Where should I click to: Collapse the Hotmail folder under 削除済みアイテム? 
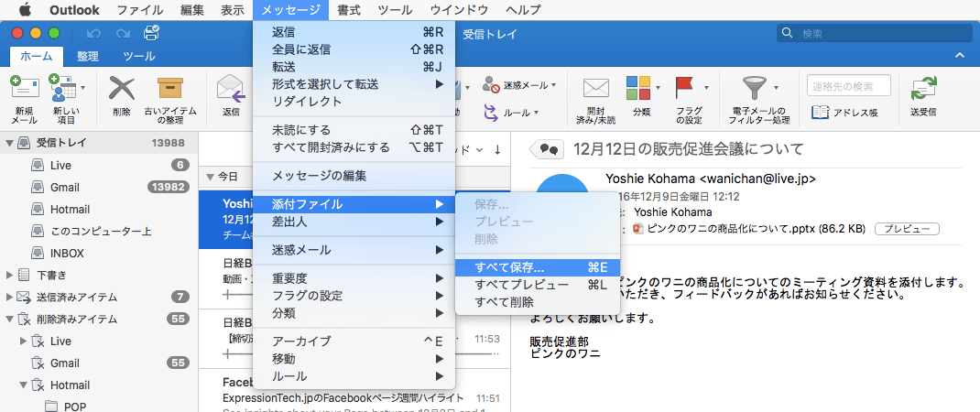coord(24,385)
